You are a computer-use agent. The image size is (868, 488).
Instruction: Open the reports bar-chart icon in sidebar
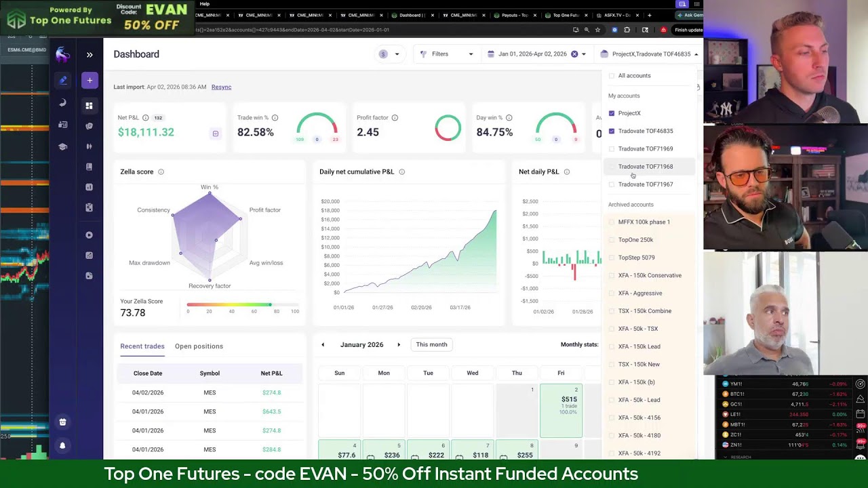pos(89,187)
